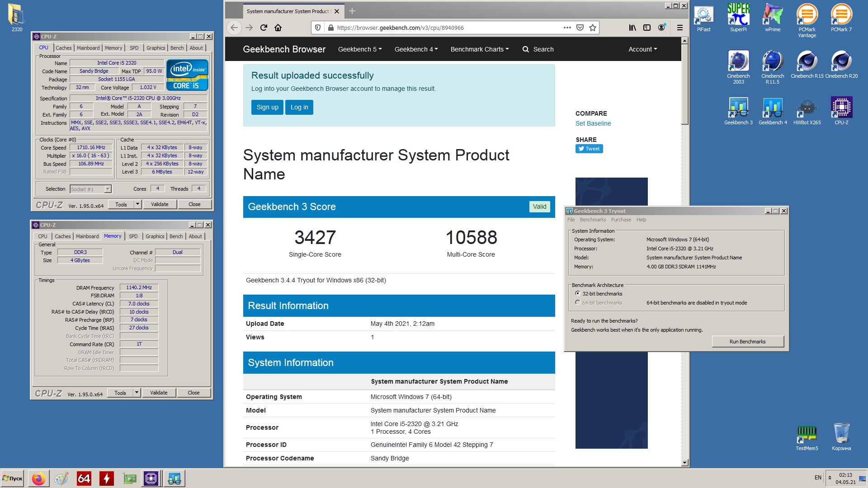This screenshot has width=868, height=488.
Task: Switch to Graphics tab in lower CPU-Z window
Action: [155, 236]
